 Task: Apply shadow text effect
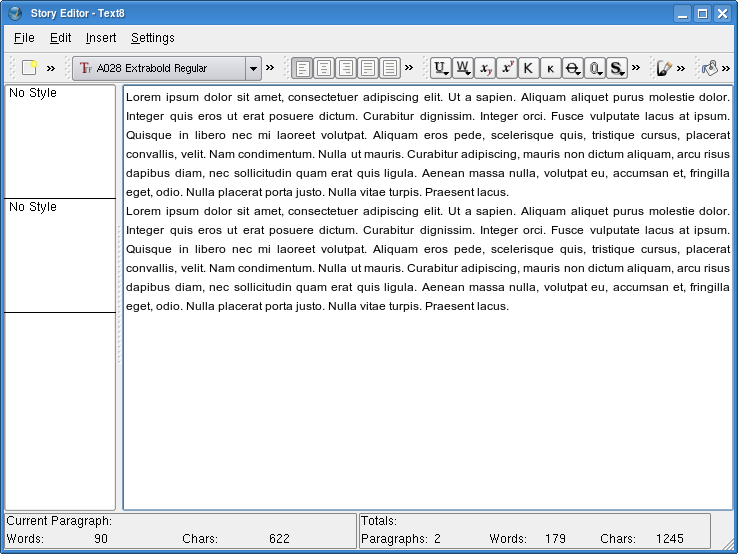(x=617, y=68)
